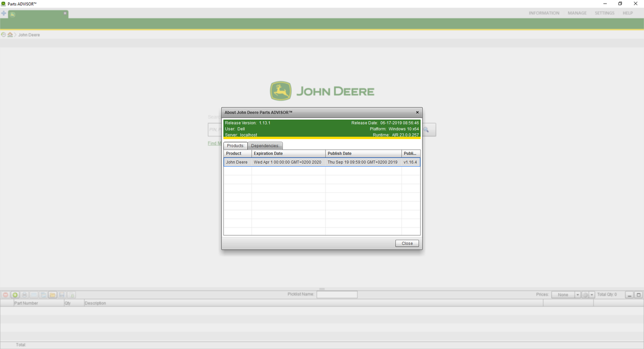Select the Wed Apr 1 2020 expiration cell
Viewport: 644px width, 349px height.
tap(289, 162)
